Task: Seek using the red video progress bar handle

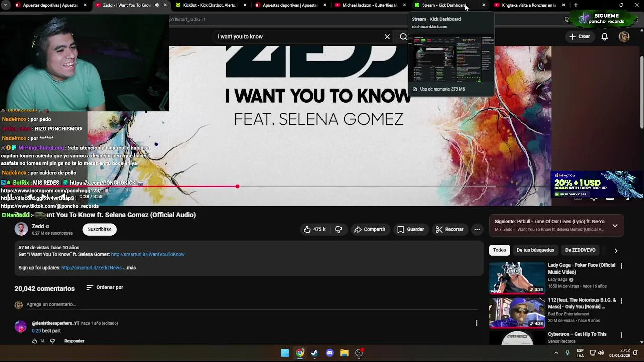Action: point(237,187)
